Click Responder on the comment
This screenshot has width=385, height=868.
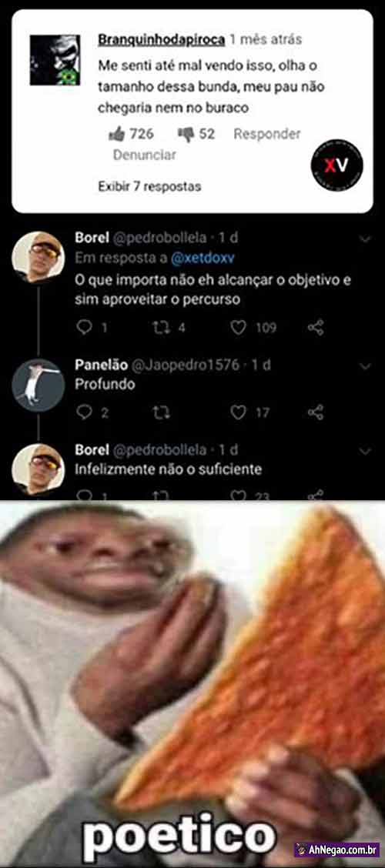(267, 134)
